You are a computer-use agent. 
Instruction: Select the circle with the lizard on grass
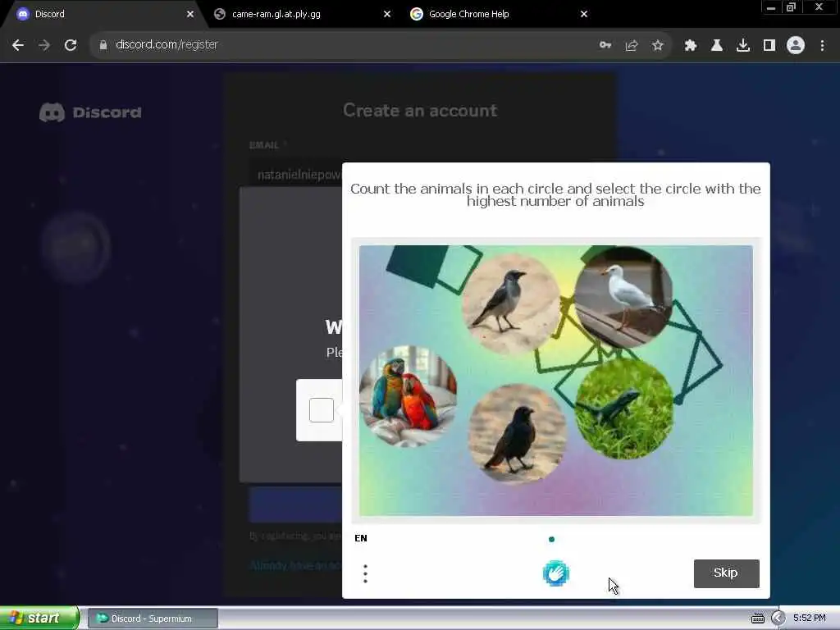pyautogui.click(x=624, y=409)
